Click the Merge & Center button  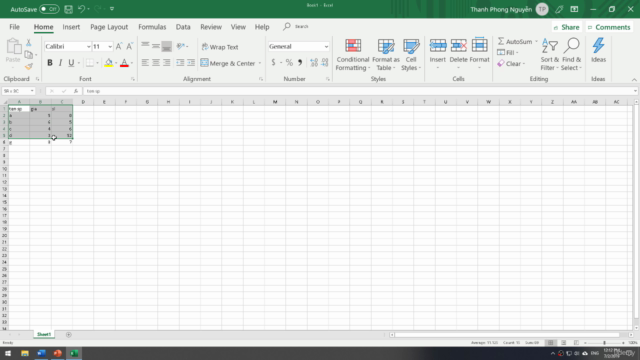coord(228,63)
